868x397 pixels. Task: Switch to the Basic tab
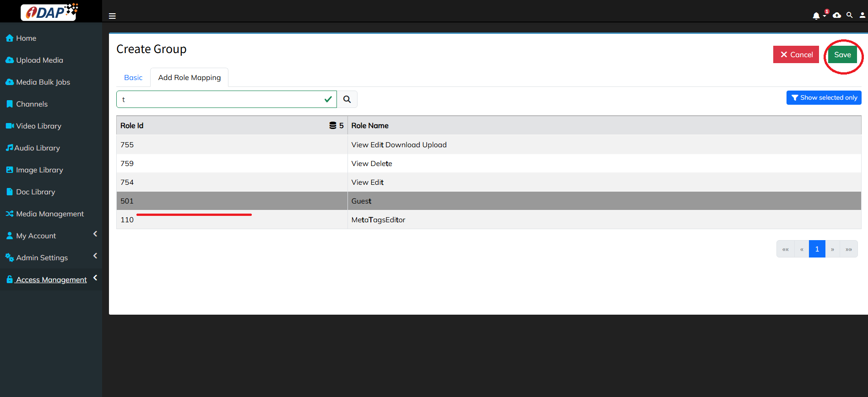133,78
